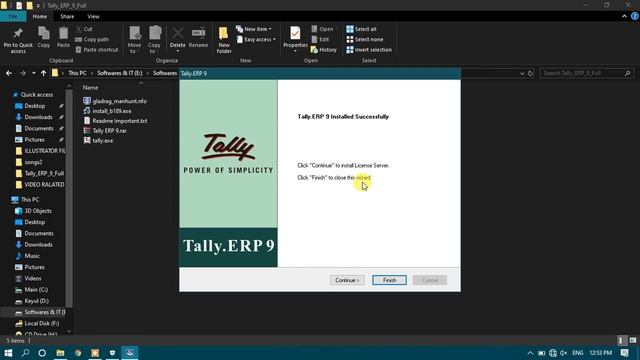
Task: Open Quick access in sidebar
Action: 33,94
